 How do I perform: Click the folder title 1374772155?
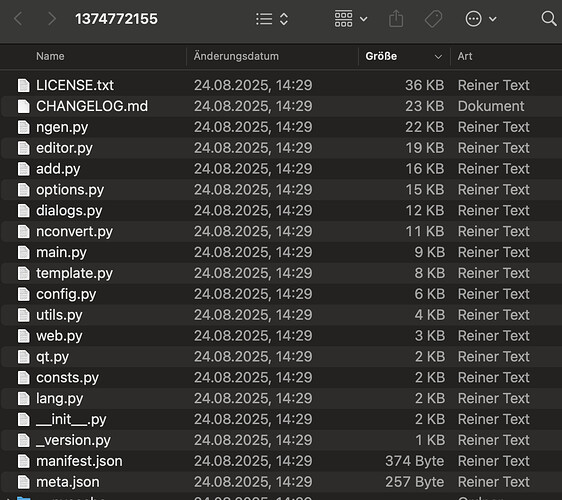click(x=116, y=19)
